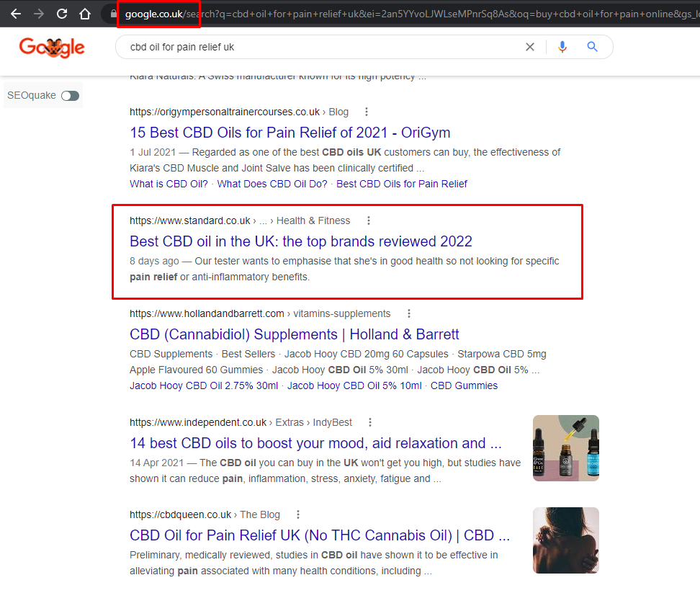Open three-dot menu on the Standard result

coord(368,220)
